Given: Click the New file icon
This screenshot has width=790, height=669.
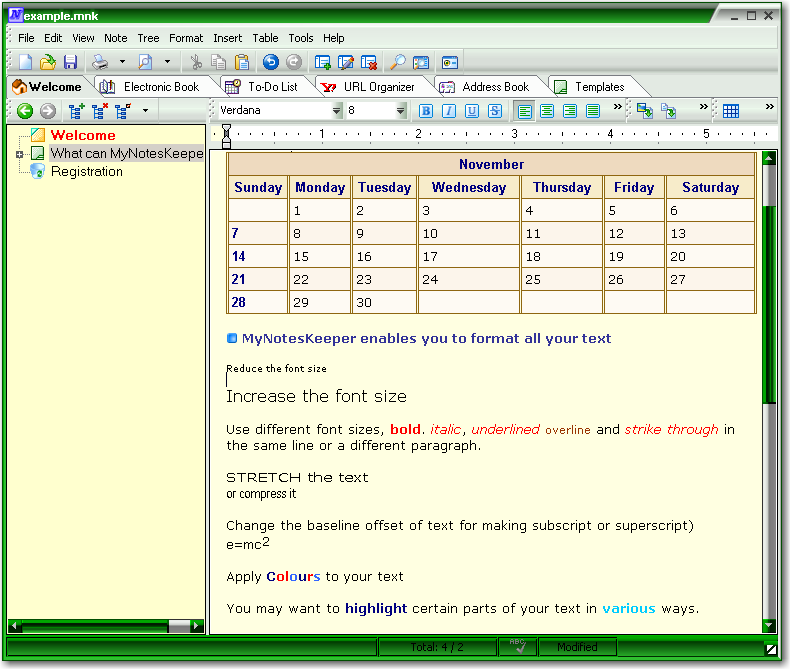Looking at the screenshot, I should (x=25, y=62).
